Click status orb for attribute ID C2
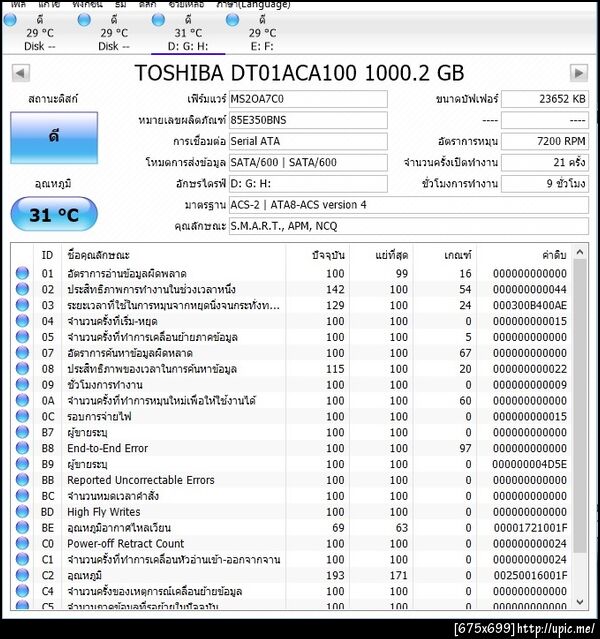This screenshot has height=639, width=600. (22, 575)
